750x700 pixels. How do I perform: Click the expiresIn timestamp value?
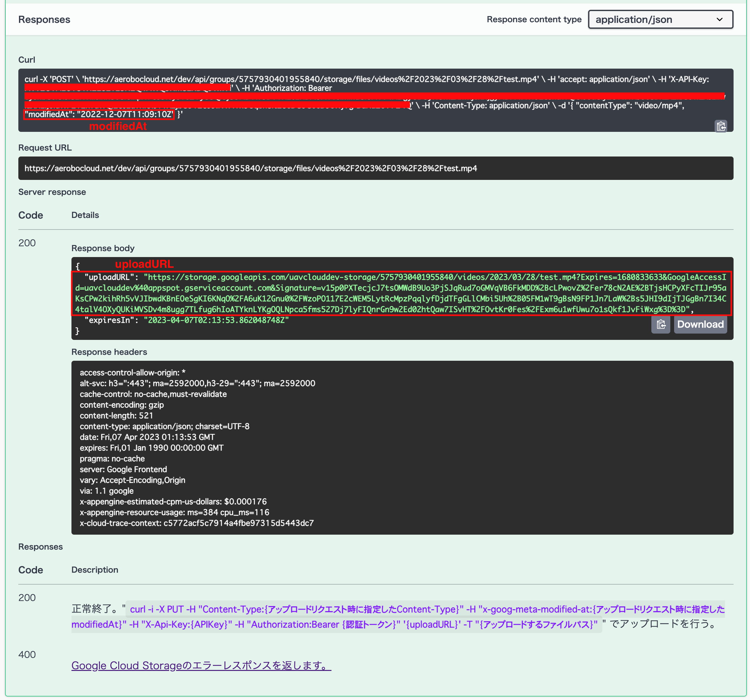tap(216, 320)
